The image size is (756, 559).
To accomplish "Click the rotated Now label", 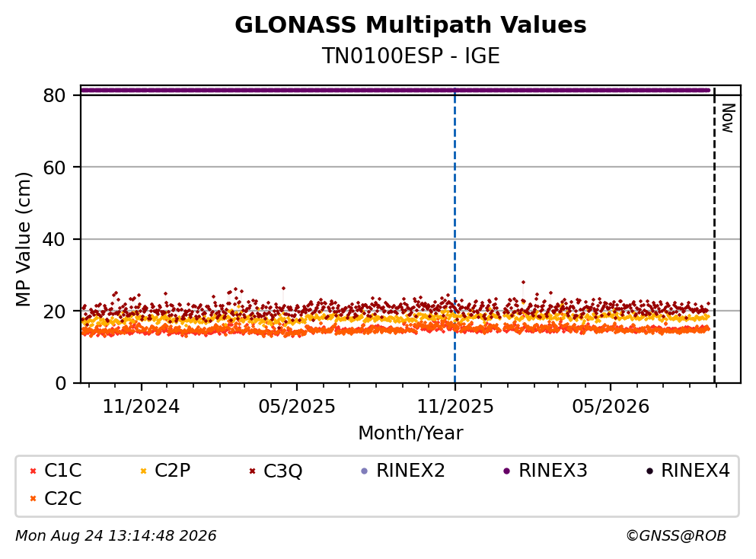I will (x=728, y=118).
